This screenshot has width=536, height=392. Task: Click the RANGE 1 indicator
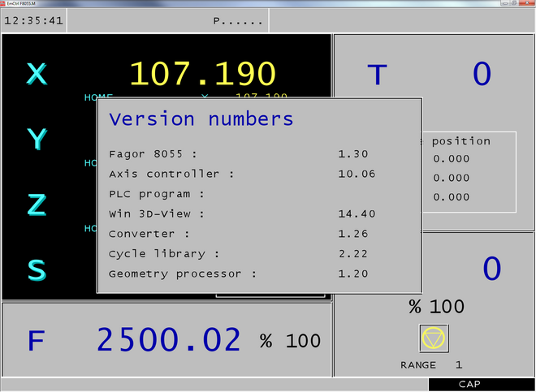431,365
